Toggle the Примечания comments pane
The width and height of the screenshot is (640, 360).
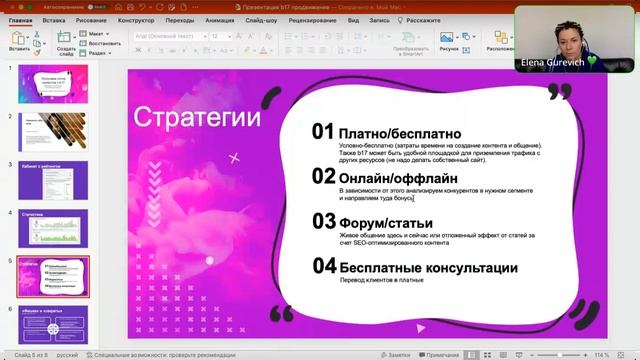[x=439, y=355]
